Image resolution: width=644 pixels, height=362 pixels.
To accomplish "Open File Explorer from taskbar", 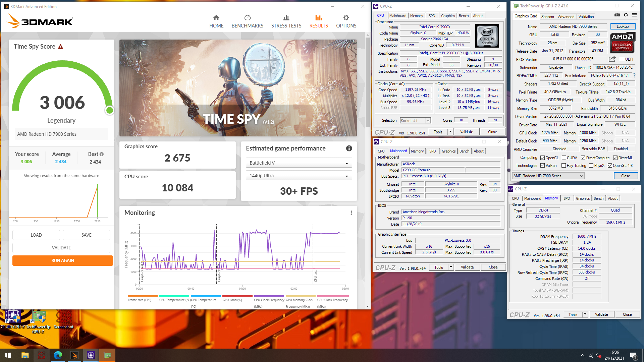I will (x=25, y=355).
